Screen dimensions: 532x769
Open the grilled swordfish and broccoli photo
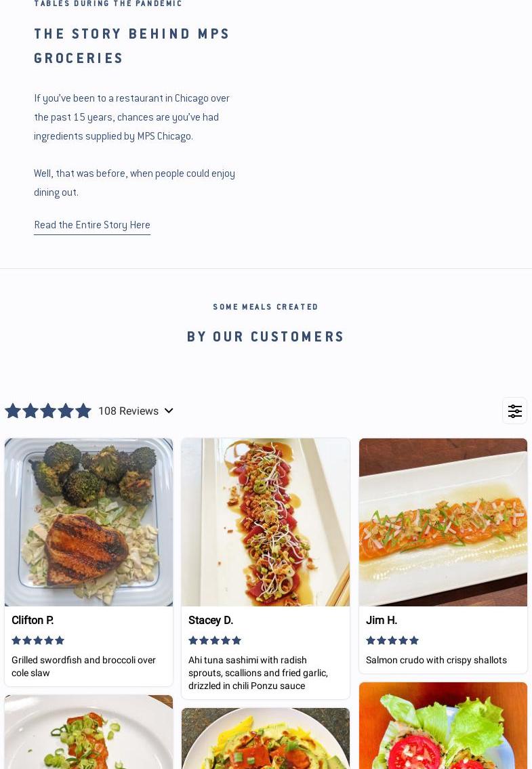click(89, 522)
